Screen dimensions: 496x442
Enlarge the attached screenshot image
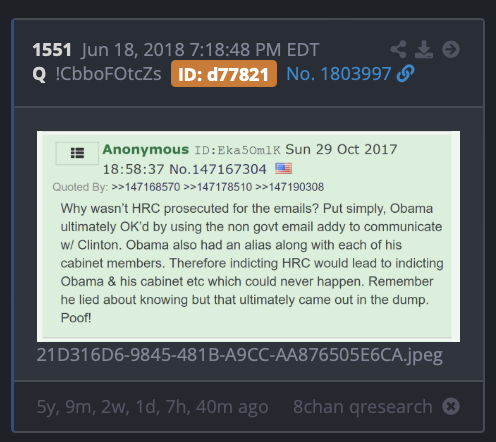click(x=248, y=236)
